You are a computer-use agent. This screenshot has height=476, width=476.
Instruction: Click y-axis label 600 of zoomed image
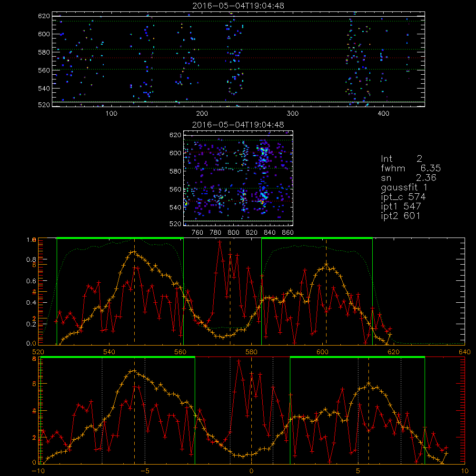pos(175,153)
